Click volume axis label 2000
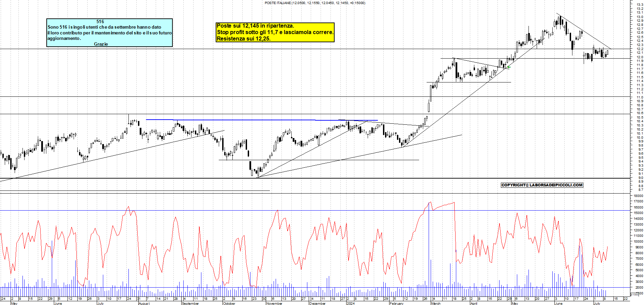The height and width of the screenshot is (305, 644). (x=639, y=288)
